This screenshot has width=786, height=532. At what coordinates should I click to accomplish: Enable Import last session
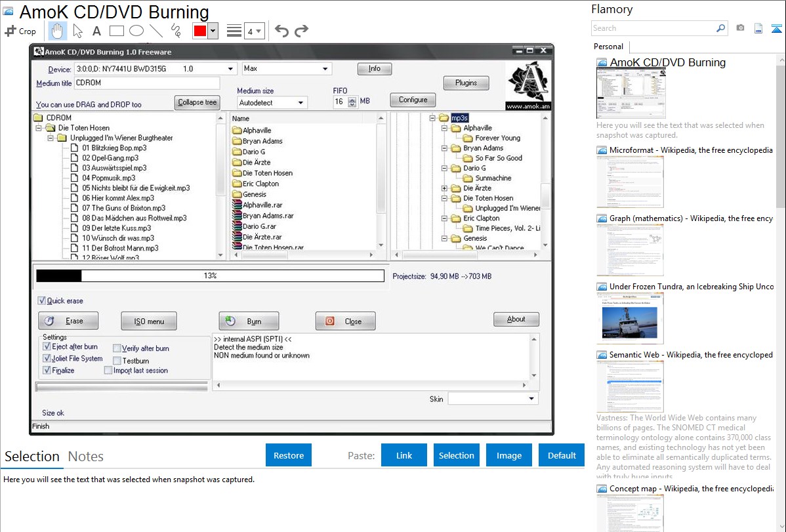108,371
